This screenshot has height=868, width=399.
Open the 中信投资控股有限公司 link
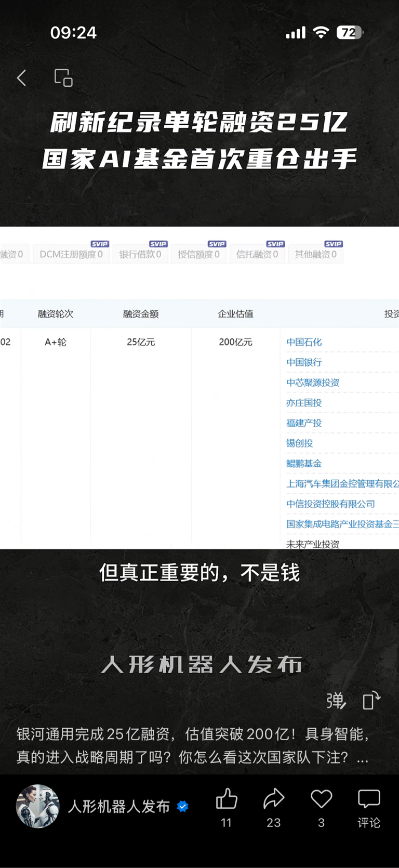(x=330, y=504)
